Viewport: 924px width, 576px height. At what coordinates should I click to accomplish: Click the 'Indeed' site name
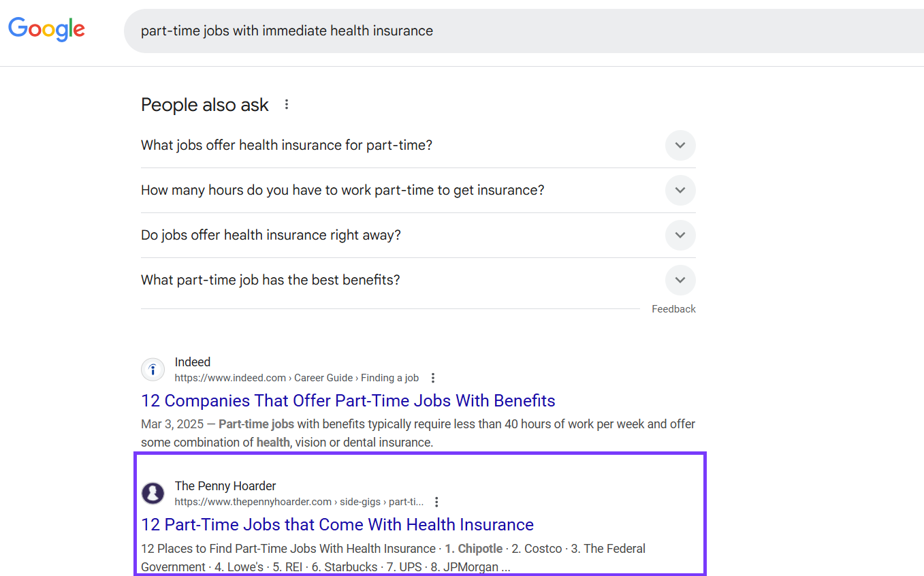193,362
